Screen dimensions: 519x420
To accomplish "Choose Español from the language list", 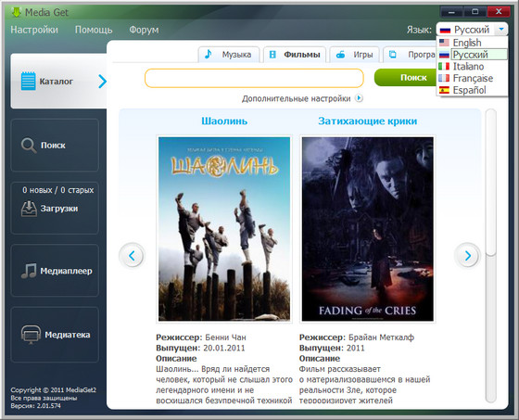I will point(473,90).
